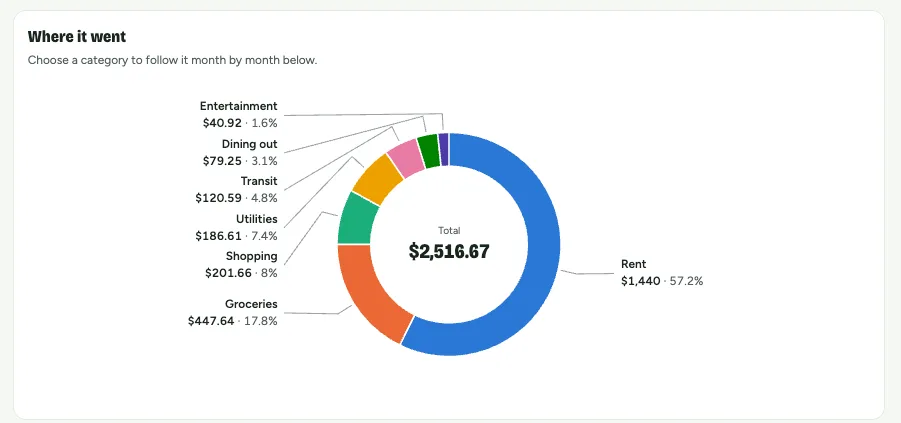901x423 pixels.
Task: Click the 'Choose a category' subtitle text
Action: tap(172, 60)
